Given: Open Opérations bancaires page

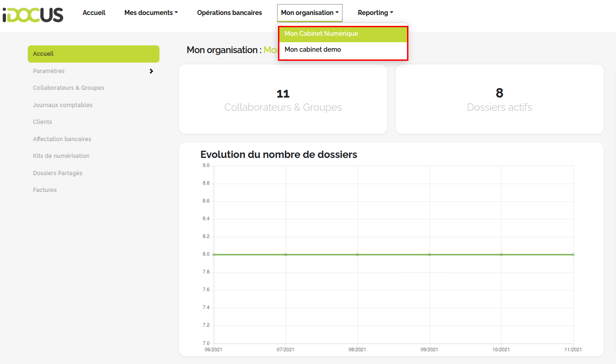Looking at the screenshot, I should 229,13.
